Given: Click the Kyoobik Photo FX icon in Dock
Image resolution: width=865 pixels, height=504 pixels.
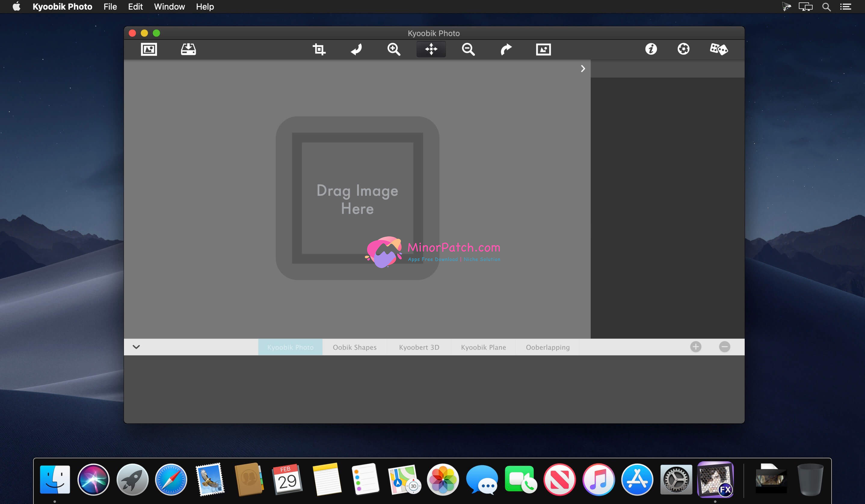Looking at the screenshot, I should pyautogui.click(x=715, y=479).
